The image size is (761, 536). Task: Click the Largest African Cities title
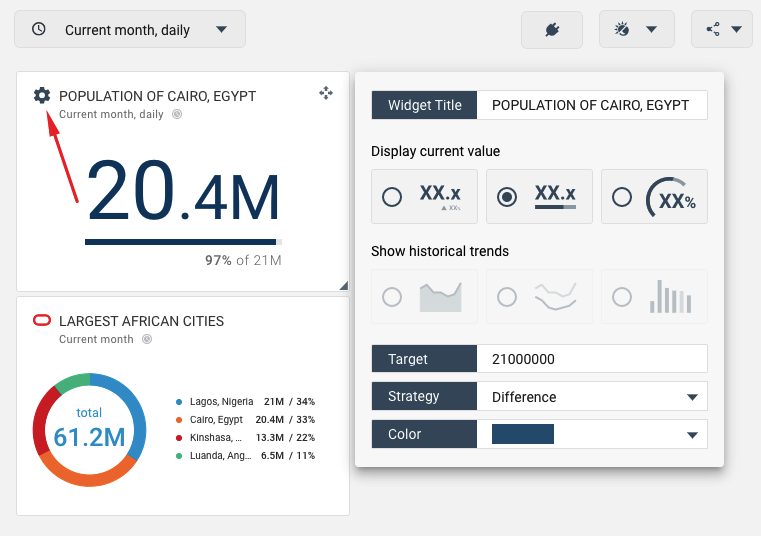141,321
